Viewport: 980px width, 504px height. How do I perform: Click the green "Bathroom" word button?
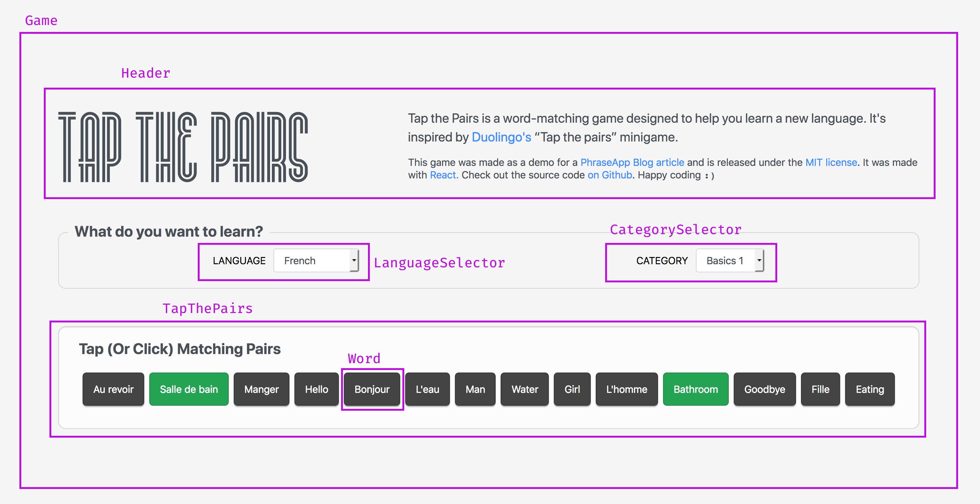[x=696, y=389]
